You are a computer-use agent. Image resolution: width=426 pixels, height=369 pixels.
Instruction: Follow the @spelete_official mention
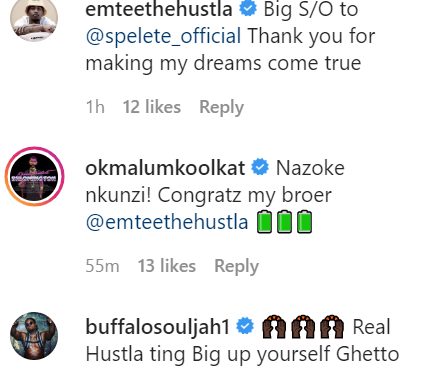click(163, 36)
